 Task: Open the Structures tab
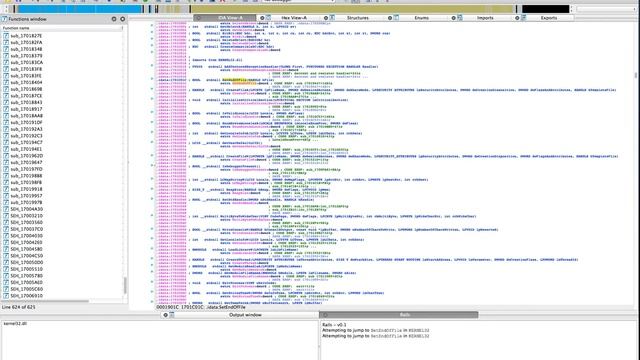pyautogui.click(x=358, y=18)
